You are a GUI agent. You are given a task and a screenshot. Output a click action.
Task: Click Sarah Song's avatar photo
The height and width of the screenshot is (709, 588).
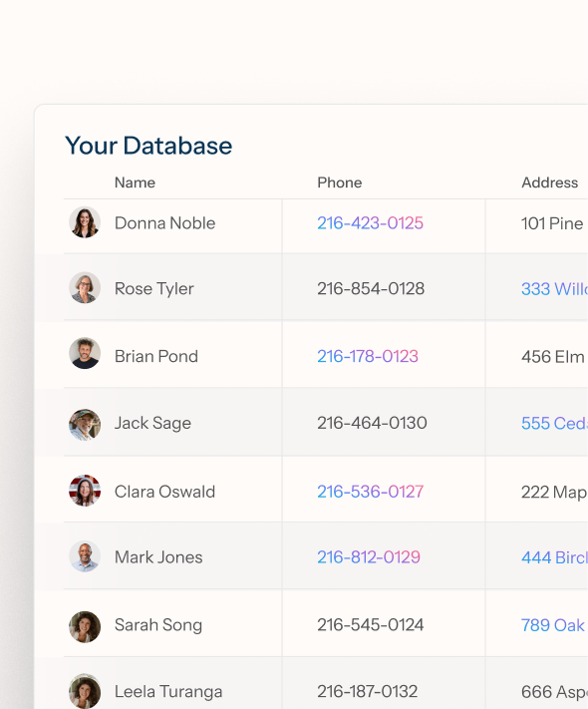point(85,626)
